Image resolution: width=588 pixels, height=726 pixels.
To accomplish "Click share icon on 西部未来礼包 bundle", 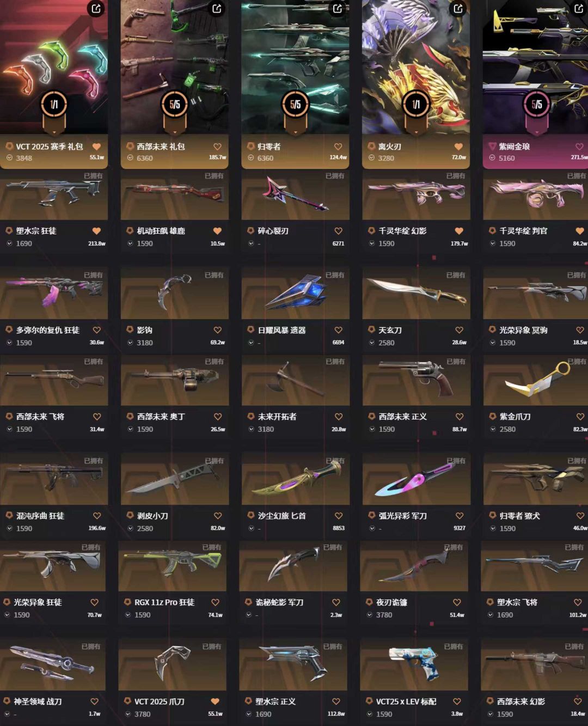I will click(217, 9).
